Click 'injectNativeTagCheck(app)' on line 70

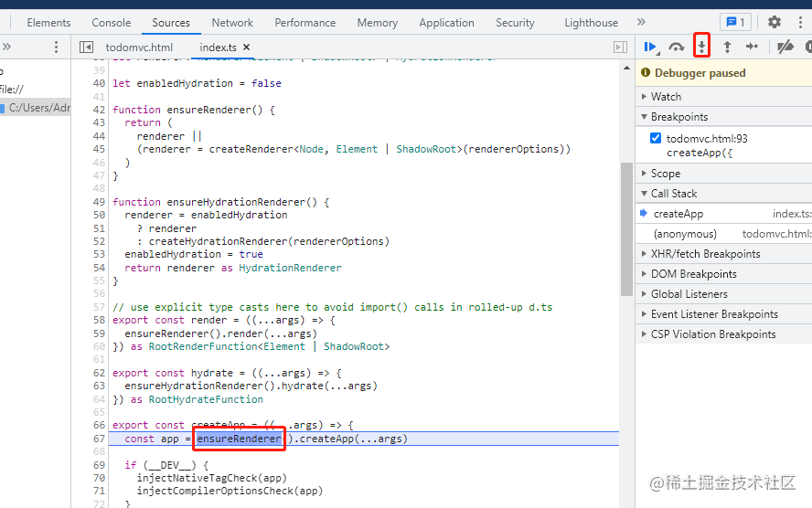pos(211,478)
